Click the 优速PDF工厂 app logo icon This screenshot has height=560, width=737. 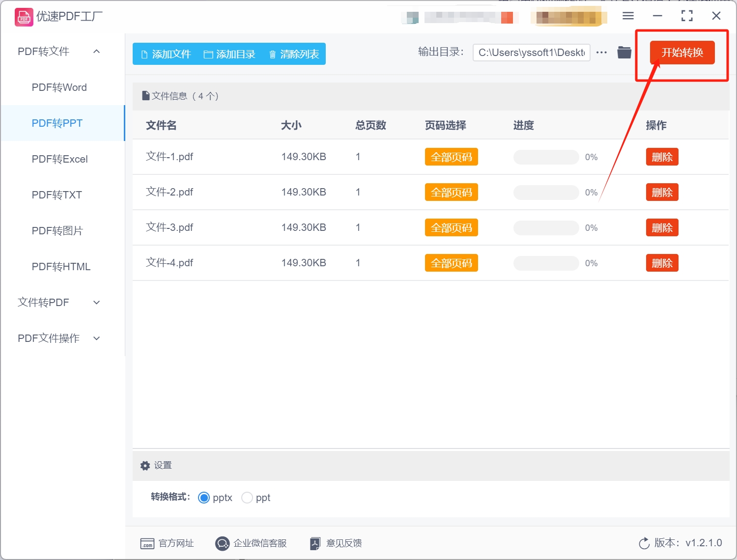(x=24, y=17)
